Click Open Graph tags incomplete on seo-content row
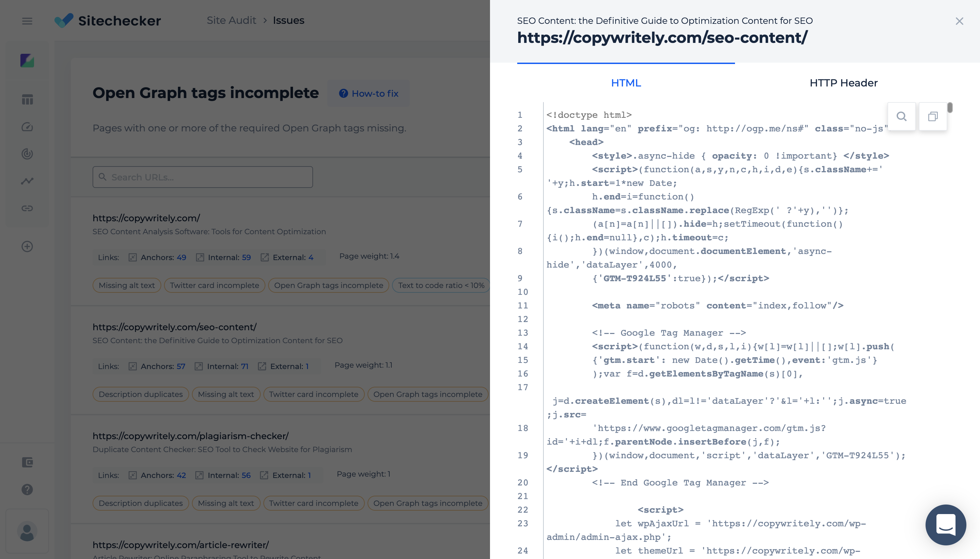 coord(427,394)
